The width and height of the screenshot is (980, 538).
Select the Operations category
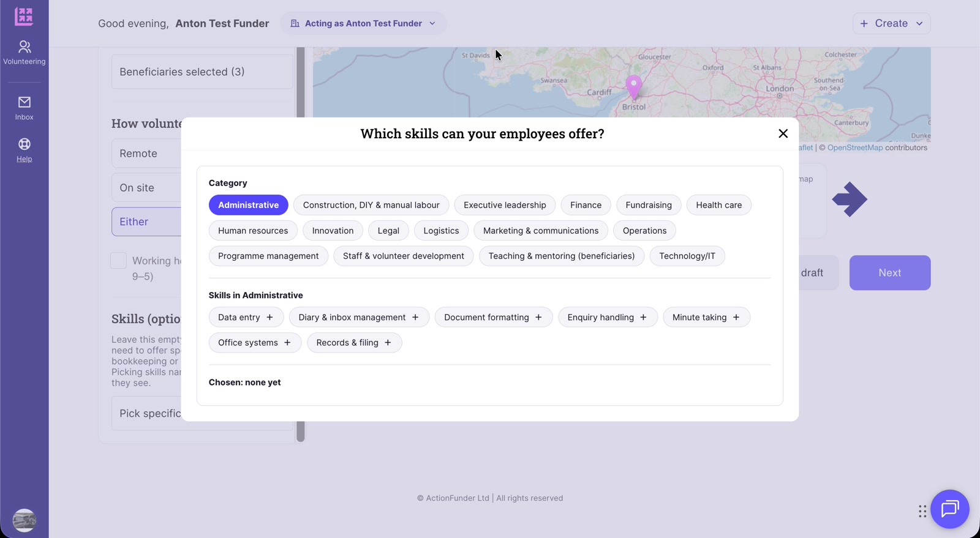[x=644, y=231]
